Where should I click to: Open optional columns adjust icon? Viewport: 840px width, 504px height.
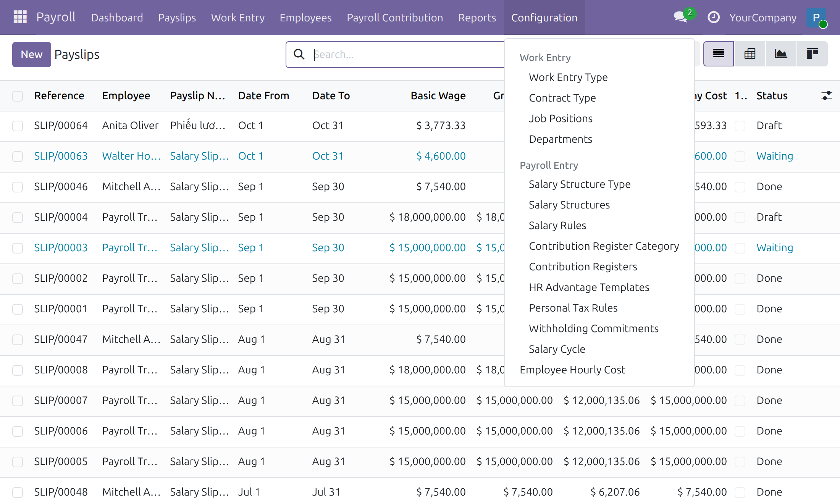pos(827,95)
